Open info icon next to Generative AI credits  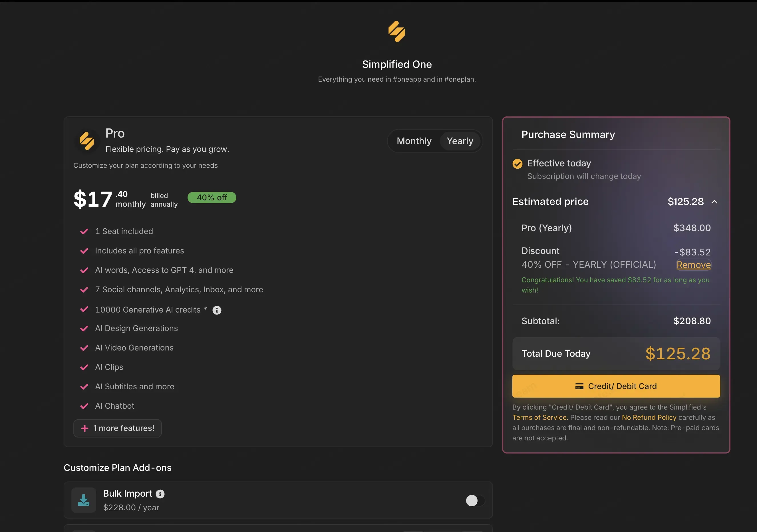click(x=217, y=310)
